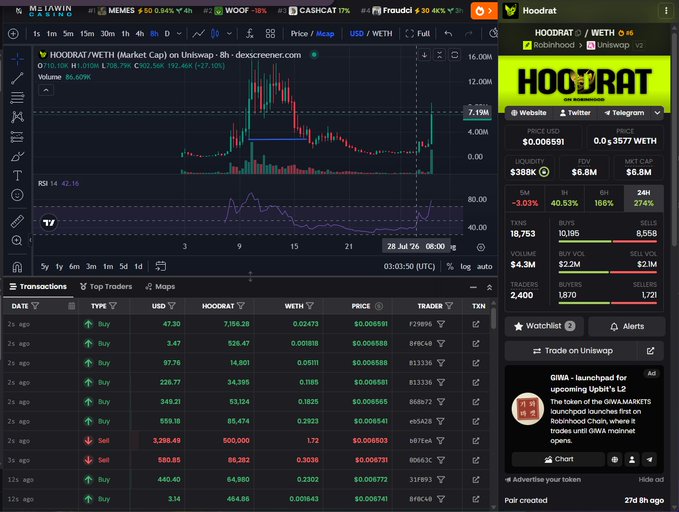Open GIWA ad Telegram icon

pyautogui.click(x=649, y=460)
